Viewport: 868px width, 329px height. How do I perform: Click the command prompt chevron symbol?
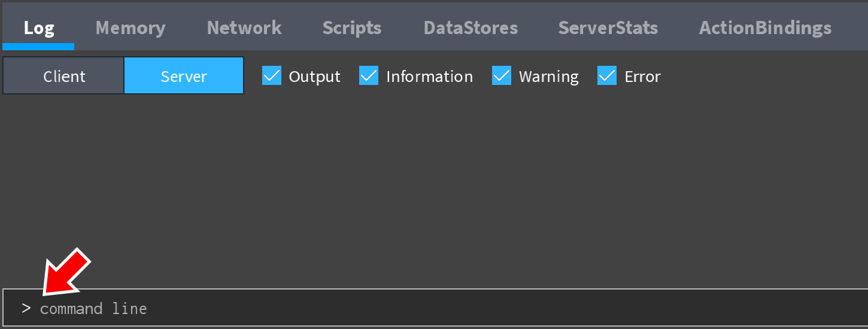point(26,309)
